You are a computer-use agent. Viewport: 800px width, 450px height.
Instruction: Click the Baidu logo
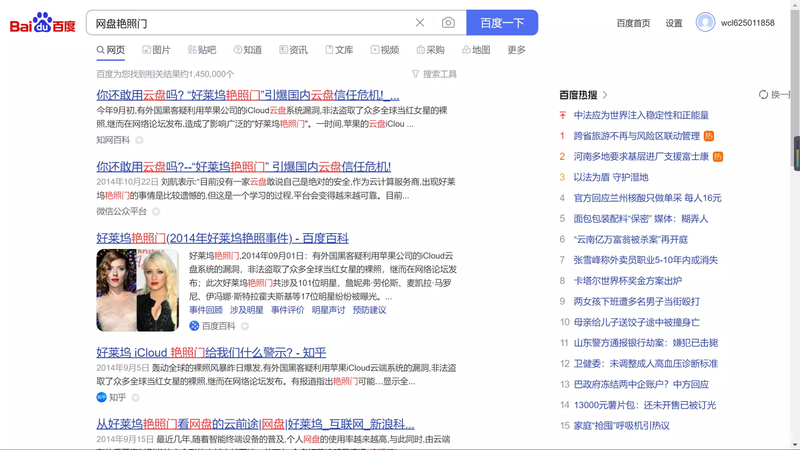click(42, 23)
